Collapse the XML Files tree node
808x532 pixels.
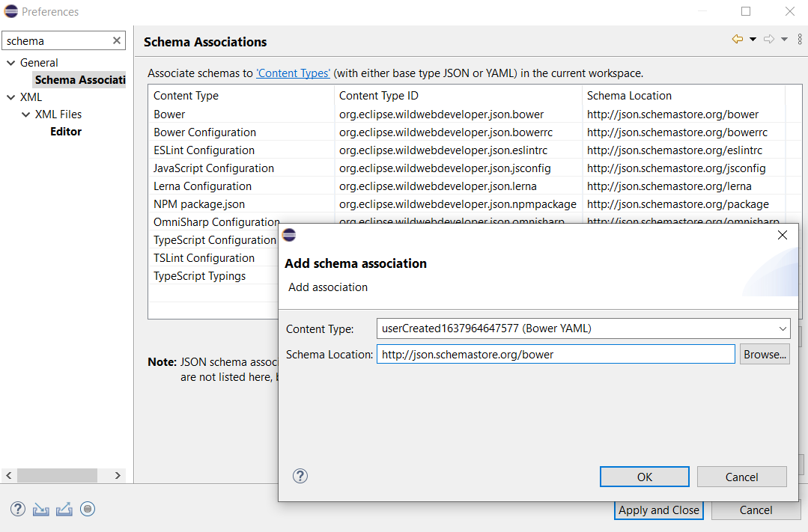point(25,114)
